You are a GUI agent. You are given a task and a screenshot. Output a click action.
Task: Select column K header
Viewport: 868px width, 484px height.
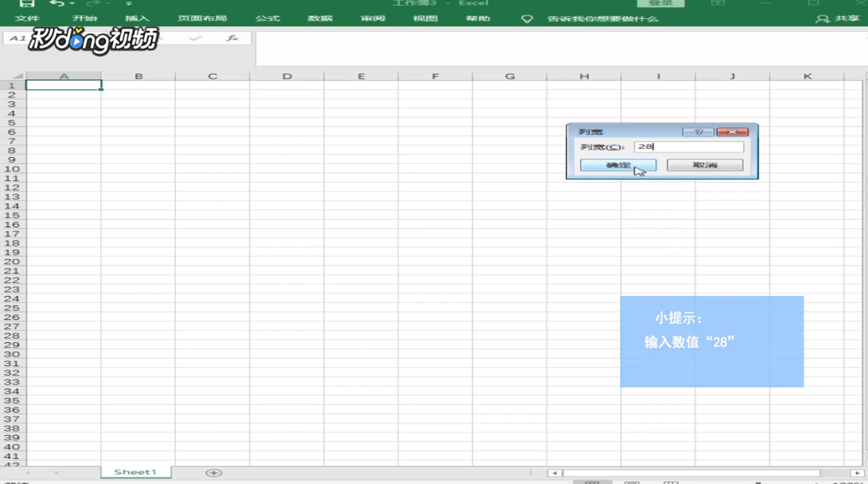click(x=807, y=76)
